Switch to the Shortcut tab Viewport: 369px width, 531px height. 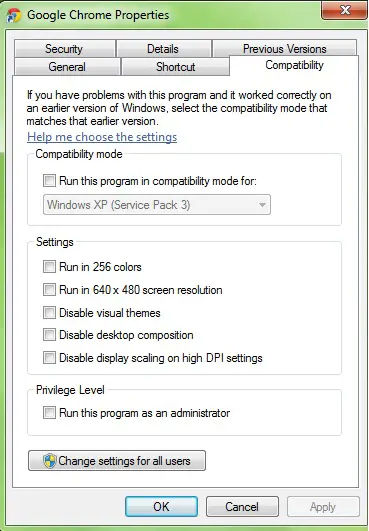pyautogui.click(x=175, y=67)
